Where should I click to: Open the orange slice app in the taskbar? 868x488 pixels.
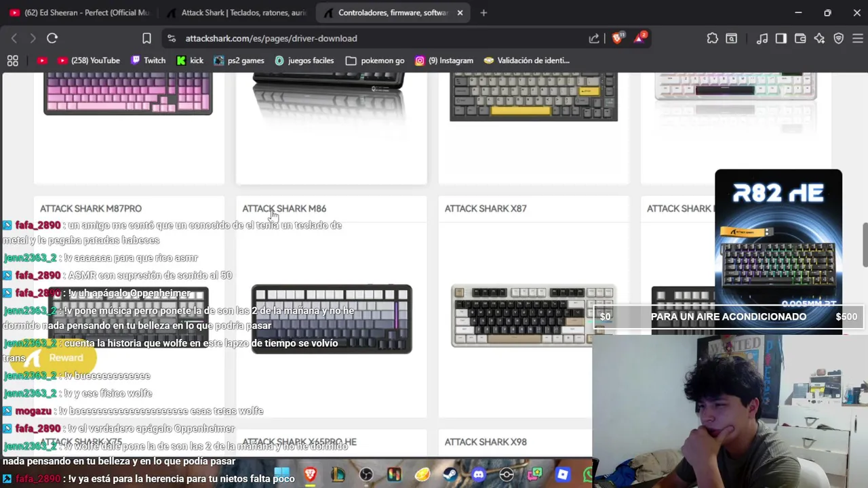click(422, 474)
